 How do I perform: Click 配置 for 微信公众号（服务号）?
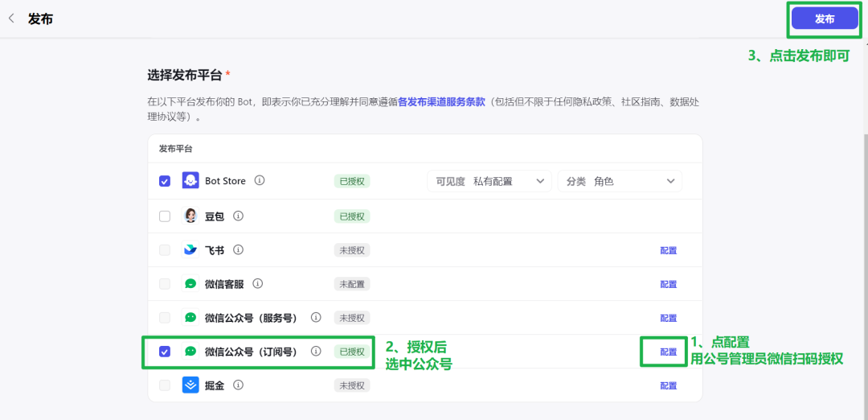[668, 318]
